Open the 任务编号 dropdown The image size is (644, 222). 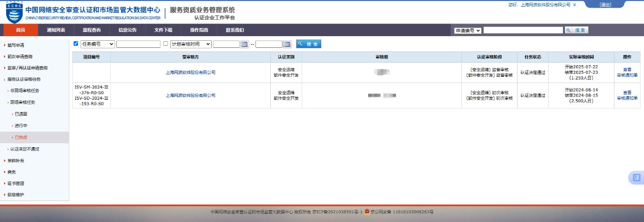(x=97, y=44)
